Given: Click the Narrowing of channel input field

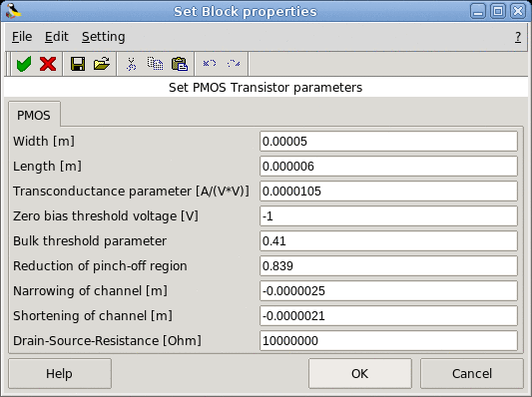Looking at the screenshot, I should pos(388,291).
